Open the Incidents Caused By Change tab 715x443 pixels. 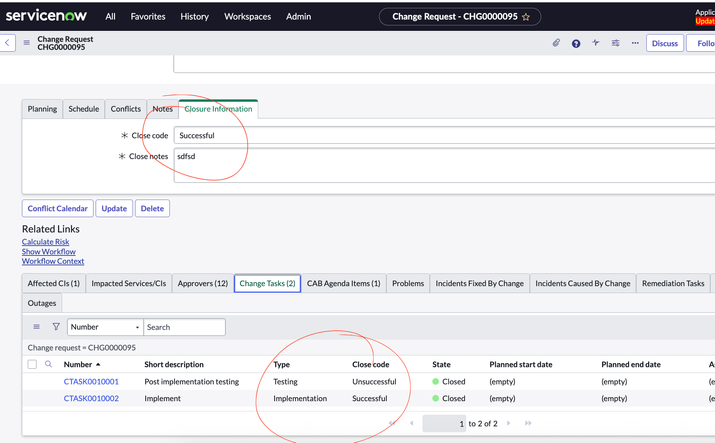[582, 283]
